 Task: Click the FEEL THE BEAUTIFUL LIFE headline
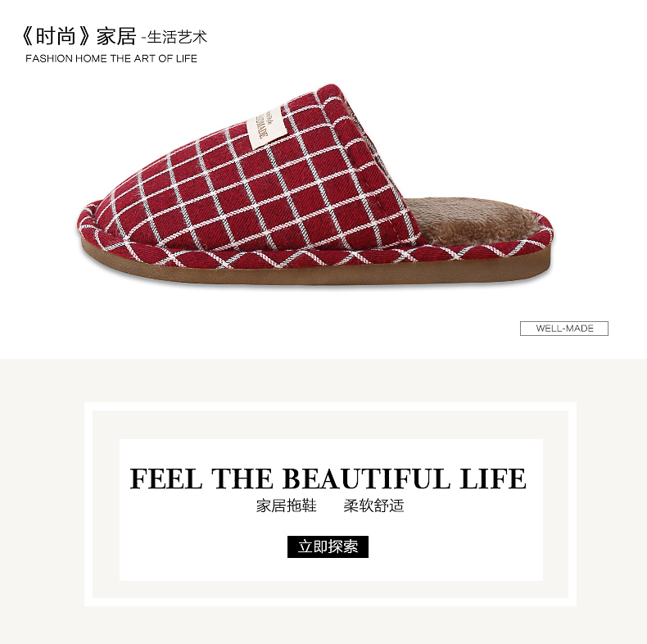point(328,478)
